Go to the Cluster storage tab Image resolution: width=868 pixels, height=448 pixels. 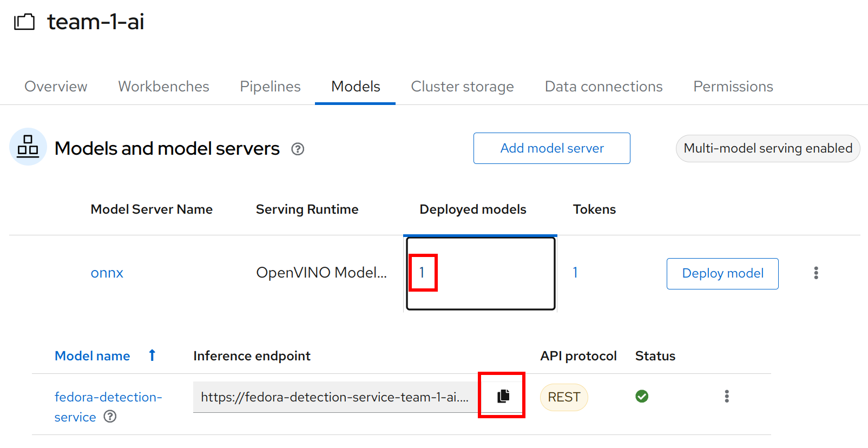coord(462,87)
